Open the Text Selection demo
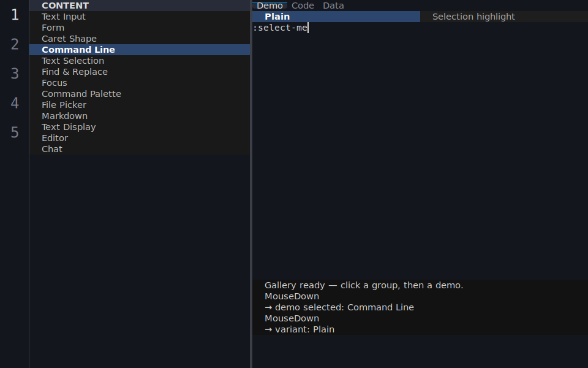 pyautogui.click(x=140, y=61)
